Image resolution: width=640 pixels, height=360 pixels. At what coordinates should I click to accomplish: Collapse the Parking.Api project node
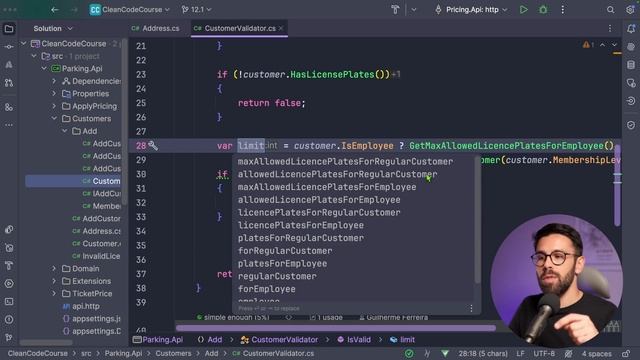(44, 69)
